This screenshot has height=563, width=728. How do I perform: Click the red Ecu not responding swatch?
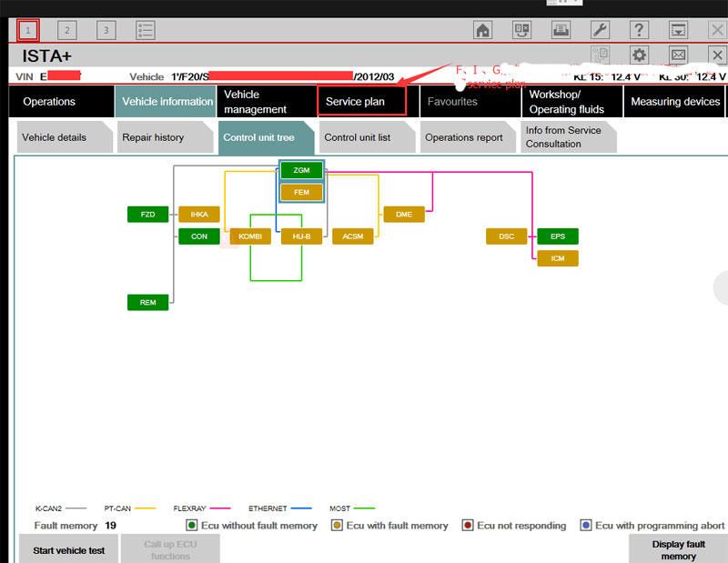[x=468, y=526]
